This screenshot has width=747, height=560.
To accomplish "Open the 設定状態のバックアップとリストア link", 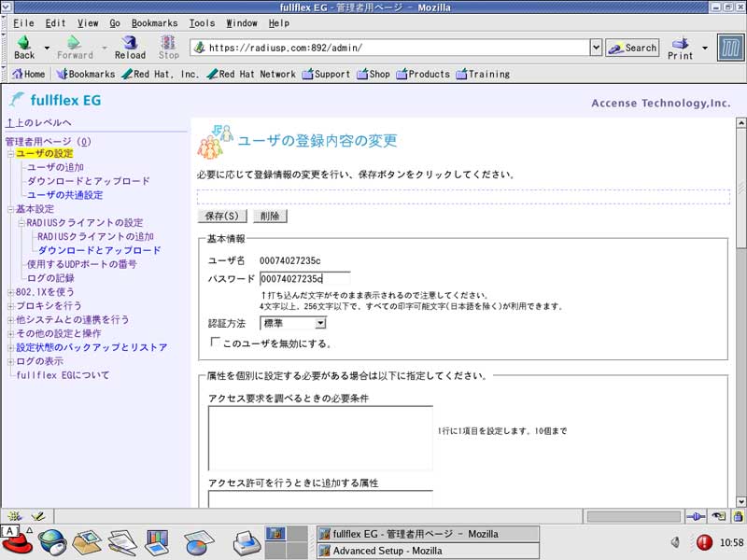I will tap(92, 347).
